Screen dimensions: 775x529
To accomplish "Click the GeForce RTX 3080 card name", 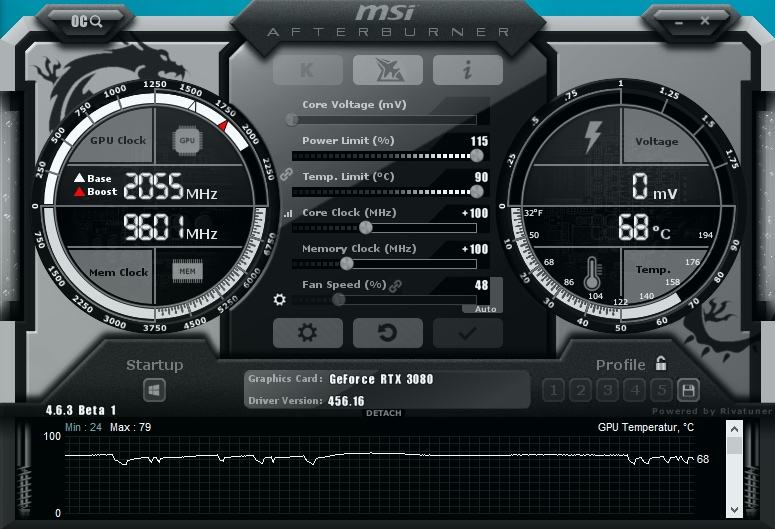I will tap(381, 379).
